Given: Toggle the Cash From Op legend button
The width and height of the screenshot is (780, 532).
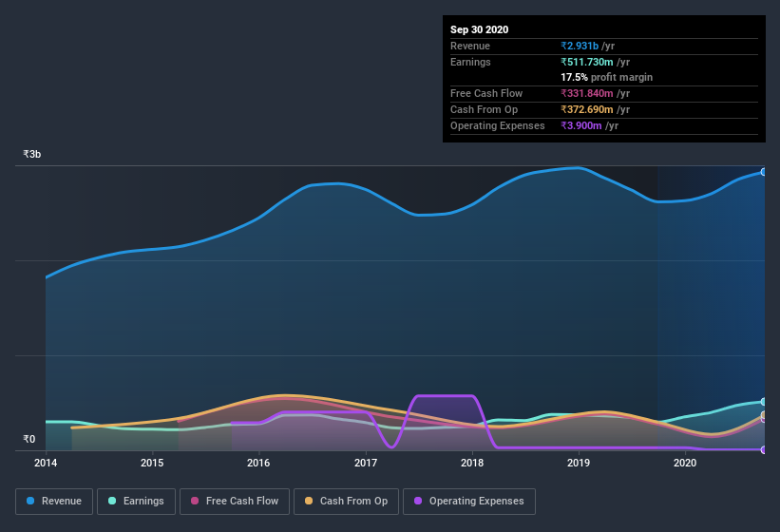Looking at the screenshot, I should click(346, 502).
